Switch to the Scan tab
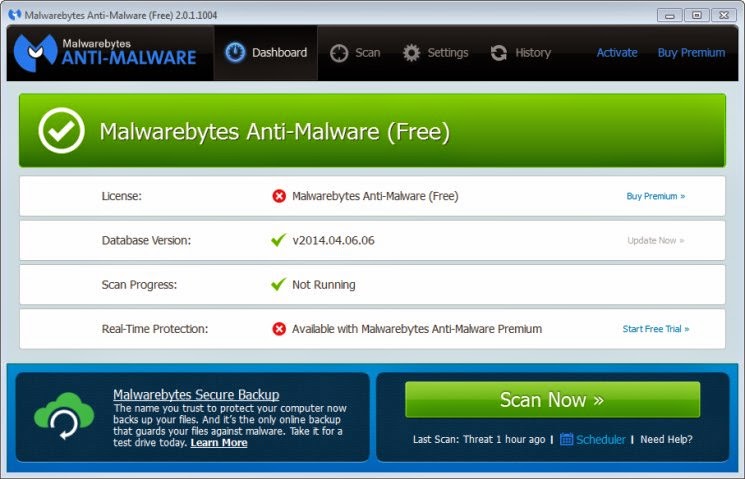 coord(355,53)
